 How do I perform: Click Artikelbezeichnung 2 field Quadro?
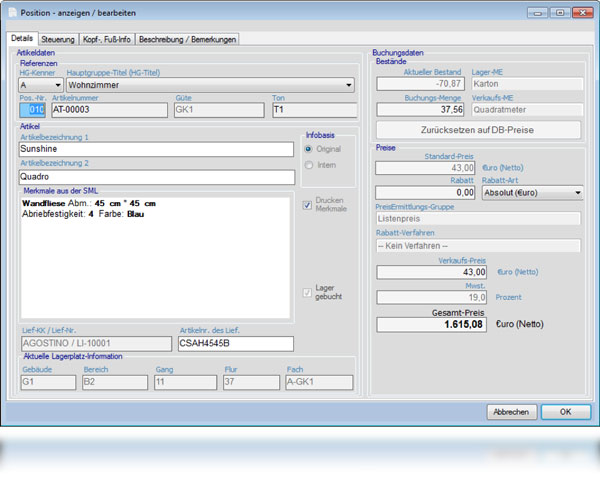[x=157, y=177]
